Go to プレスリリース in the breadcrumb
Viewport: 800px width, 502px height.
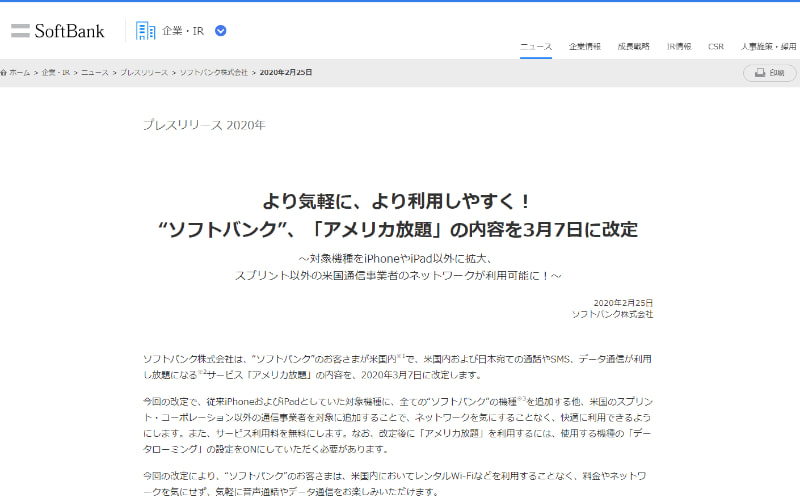(144, 73)
